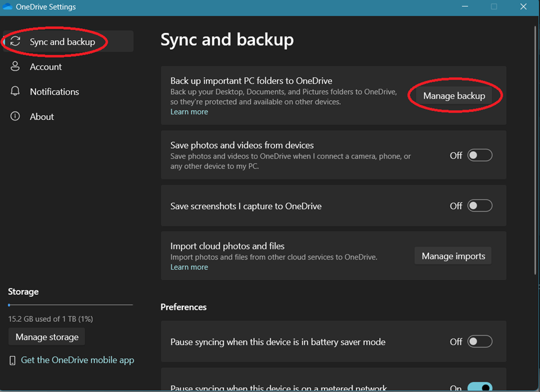The height and width of the screenshot is (392, 540).
Task: Click the Manage storage button
Action: 47,337
